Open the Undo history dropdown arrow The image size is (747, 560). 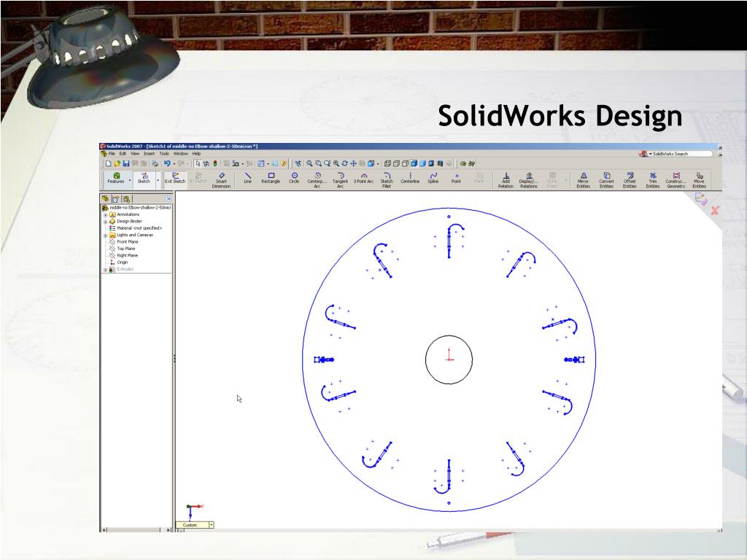(x=174, y=164)
